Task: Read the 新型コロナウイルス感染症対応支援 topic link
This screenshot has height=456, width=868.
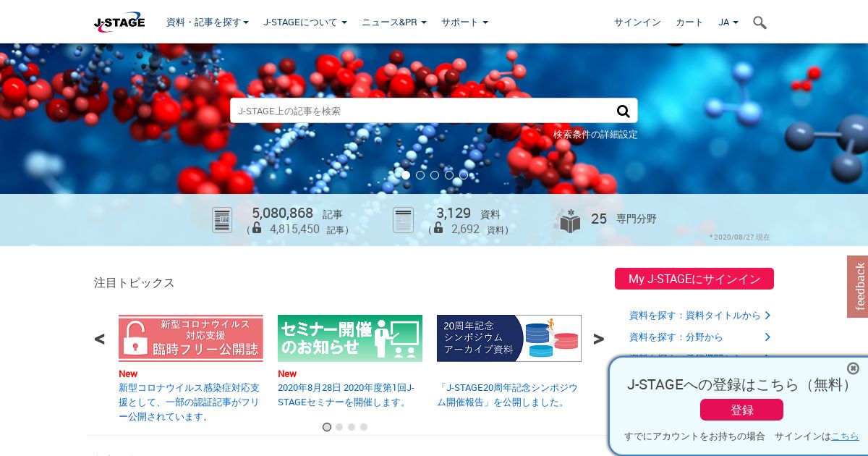Action: tap(189, 402)
